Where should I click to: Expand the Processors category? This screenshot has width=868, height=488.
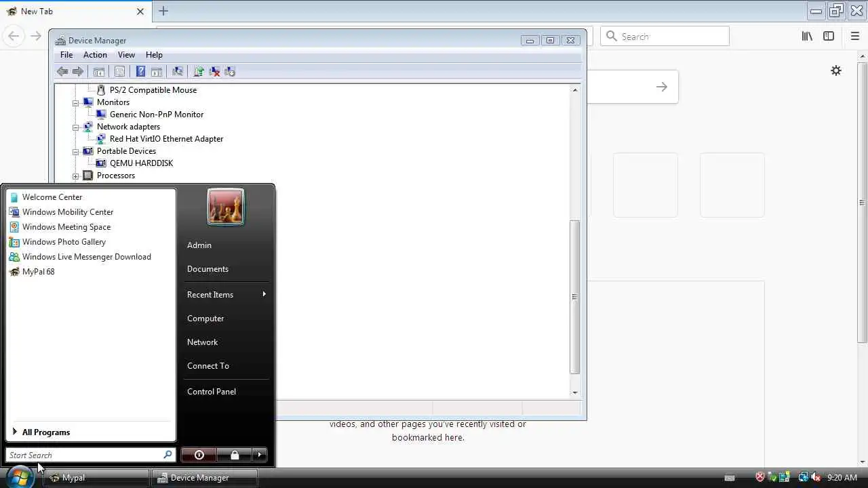76,176
